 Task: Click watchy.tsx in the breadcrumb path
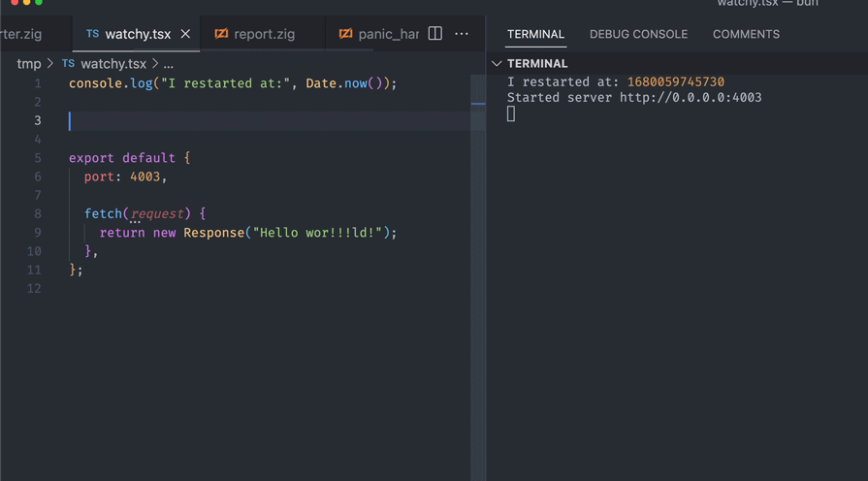[113, 64]
